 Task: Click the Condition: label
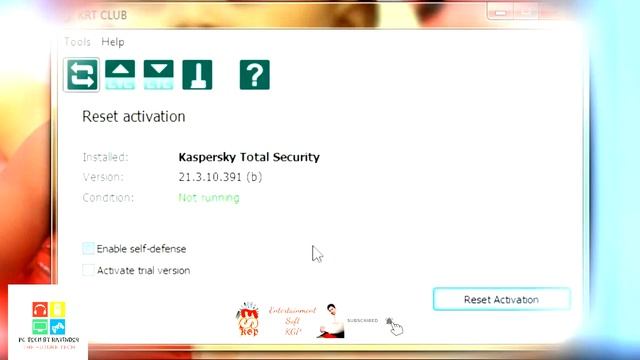108,198
